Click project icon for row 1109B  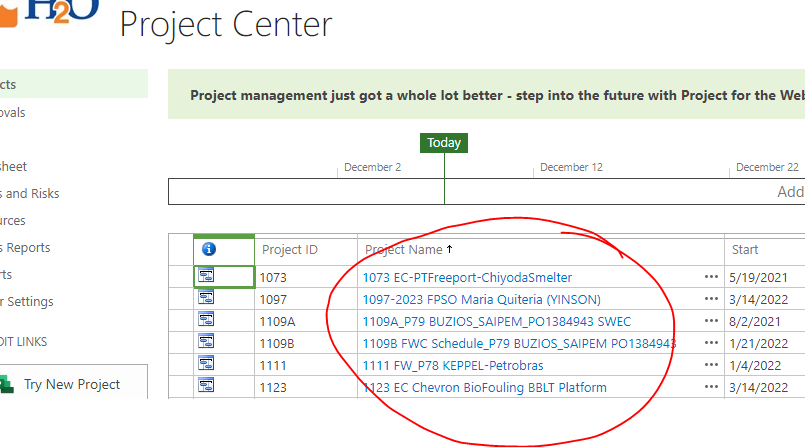209,343
